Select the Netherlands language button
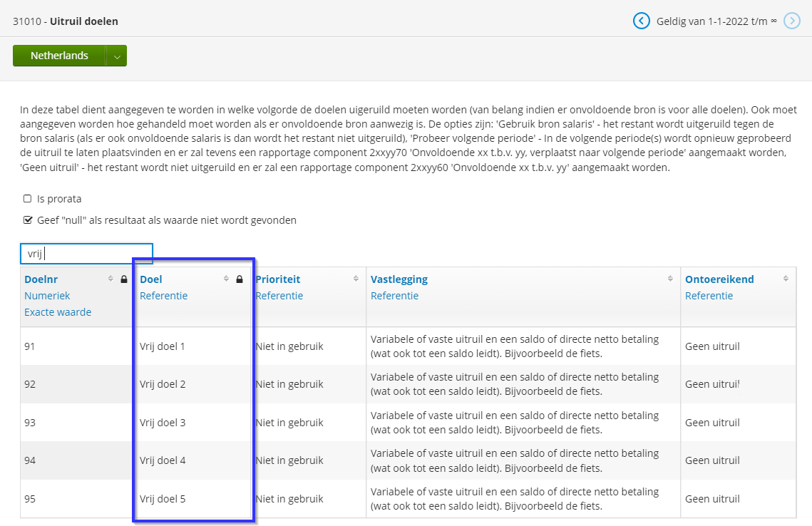The width and height of the screenshot is (812, 526). [x=58, y=55]
